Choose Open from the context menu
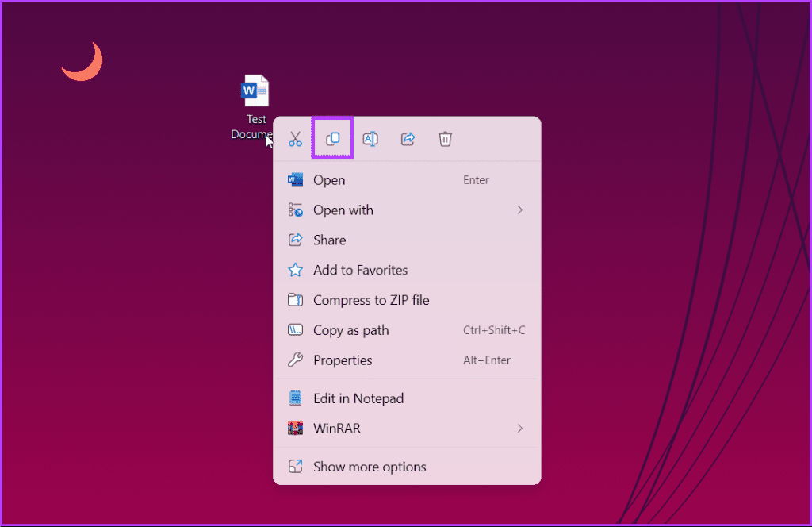Image resolution: width=812 pixels, height=527 pixels. click(329, 180)
